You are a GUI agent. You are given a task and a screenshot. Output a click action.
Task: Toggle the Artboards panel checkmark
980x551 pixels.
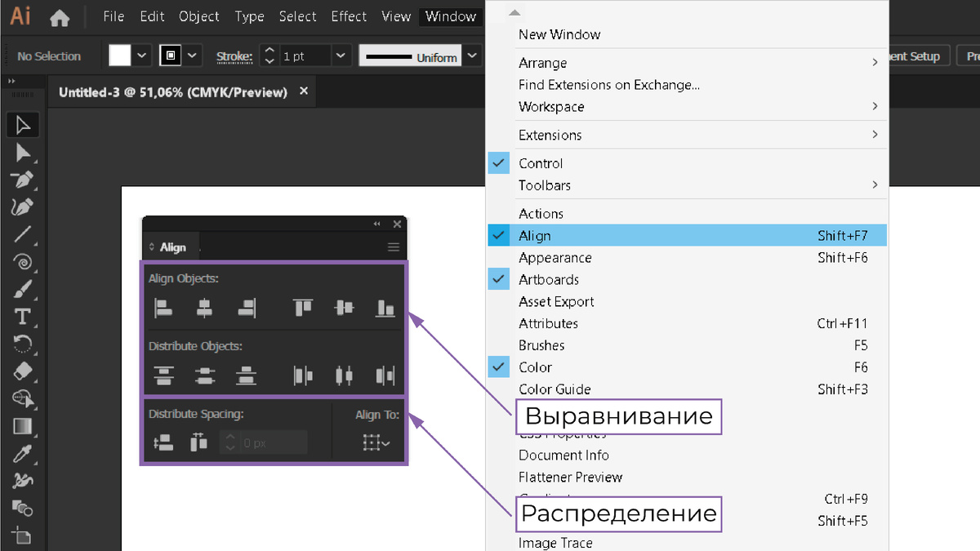[x=498, y=278]
